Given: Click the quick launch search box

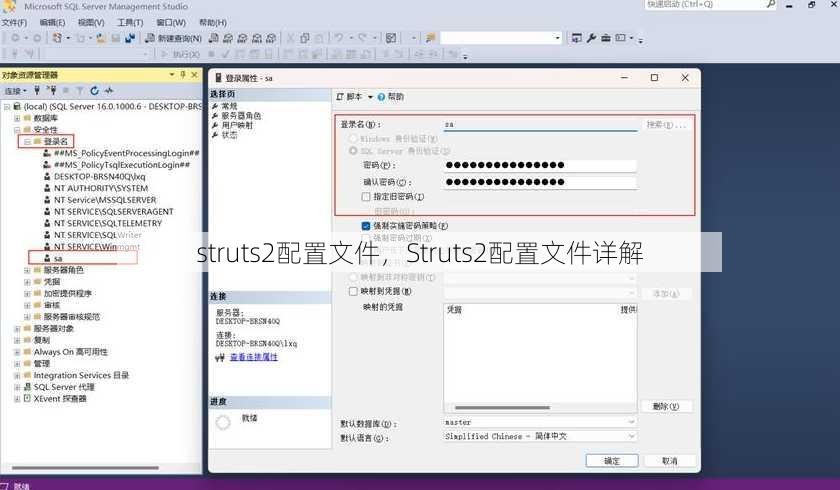Looking at the screenshot, I should coord(711,5).
